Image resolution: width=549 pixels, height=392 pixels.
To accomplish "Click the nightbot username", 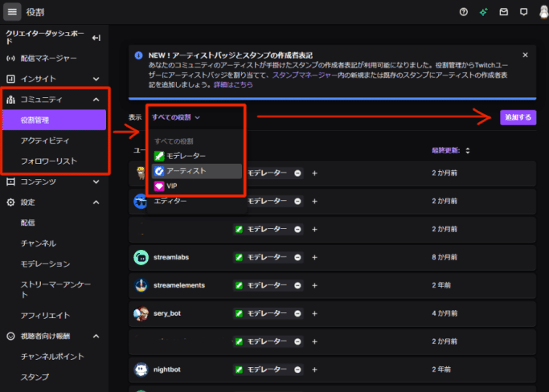I will [167, 370].
